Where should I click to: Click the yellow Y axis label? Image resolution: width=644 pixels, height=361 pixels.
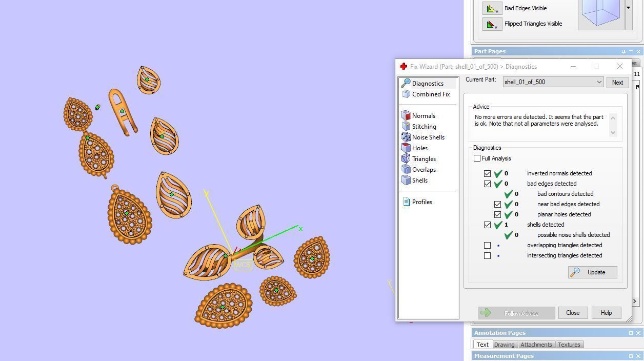point(206,193)
